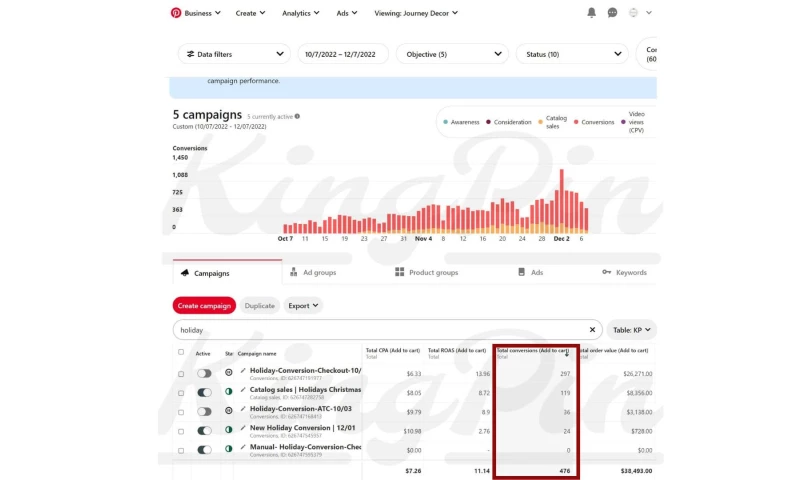Click the holiday campaign search field
This screenshot has height=480, width=800.
[x=380, y=329]
